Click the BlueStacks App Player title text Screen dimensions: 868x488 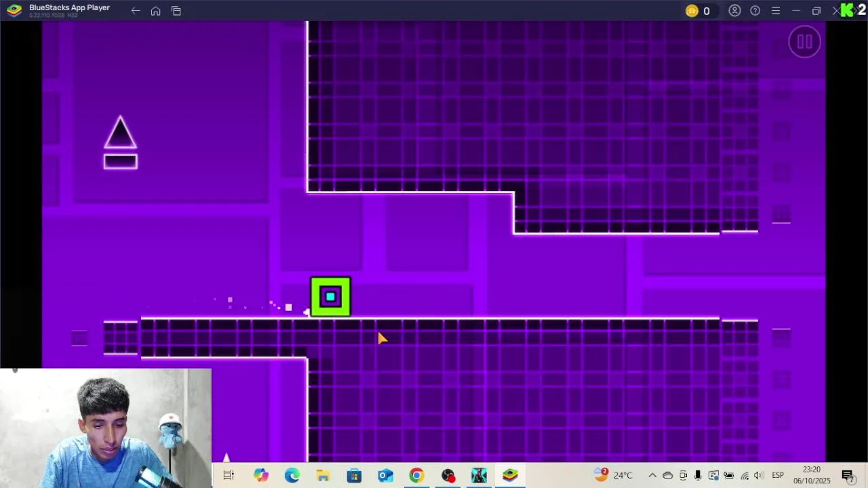[x=69, y=7]
